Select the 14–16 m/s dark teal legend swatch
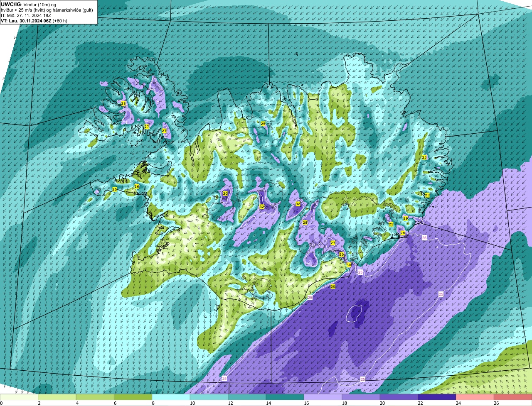This screenshot has height=406, width=532. [285, 397]
